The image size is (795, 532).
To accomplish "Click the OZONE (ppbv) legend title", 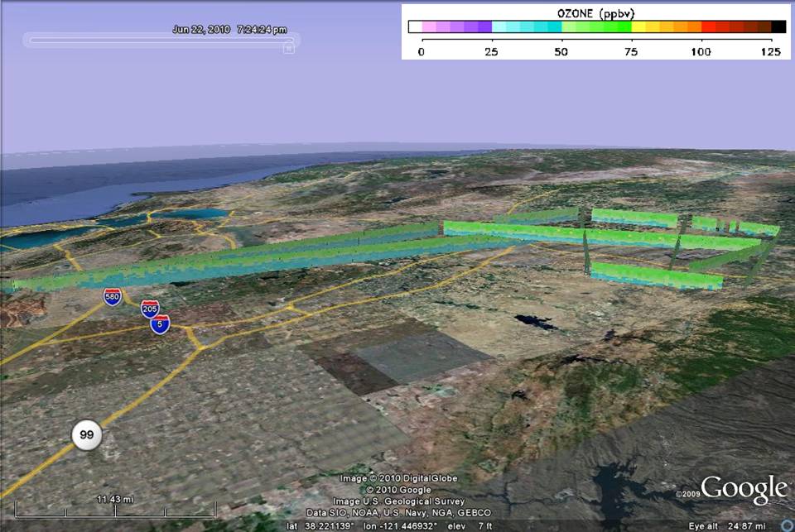I will coord(595,14).
